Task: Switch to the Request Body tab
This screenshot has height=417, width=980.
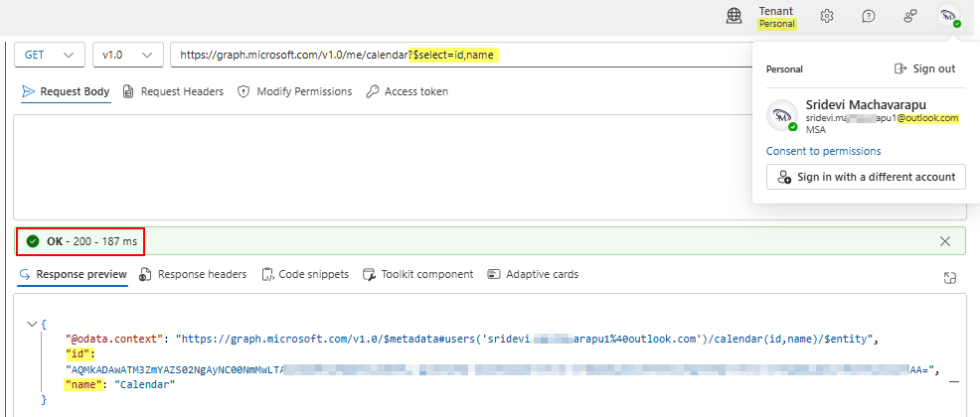Action: (x=67, y=91)
